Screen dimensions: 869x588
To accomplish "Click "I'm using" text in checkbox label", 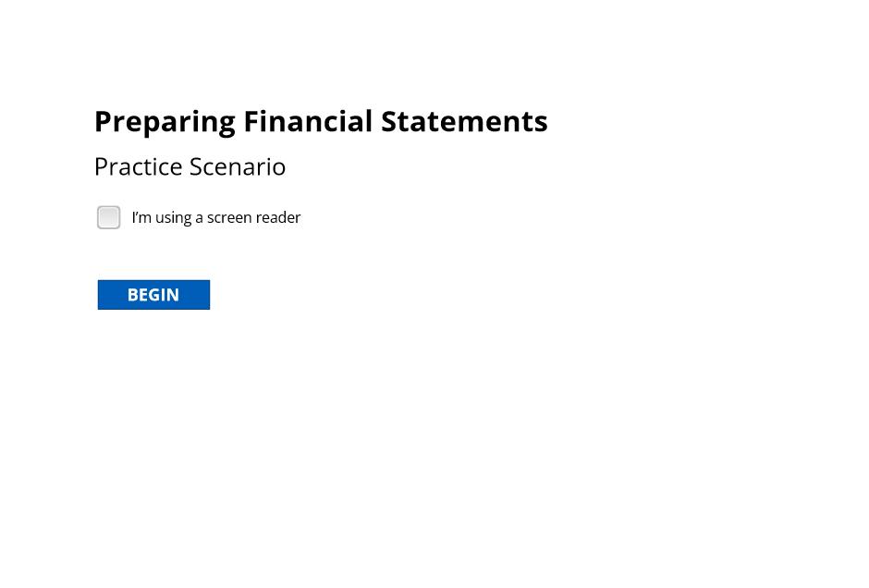I will point(162,217).
